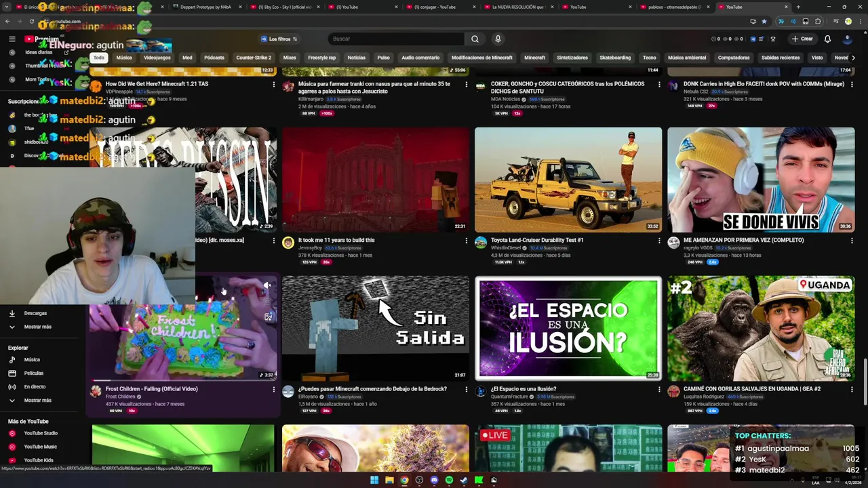This screenshot has width=868, height=488.
Task: Open Discord from the taskbar
Action: 434,481
